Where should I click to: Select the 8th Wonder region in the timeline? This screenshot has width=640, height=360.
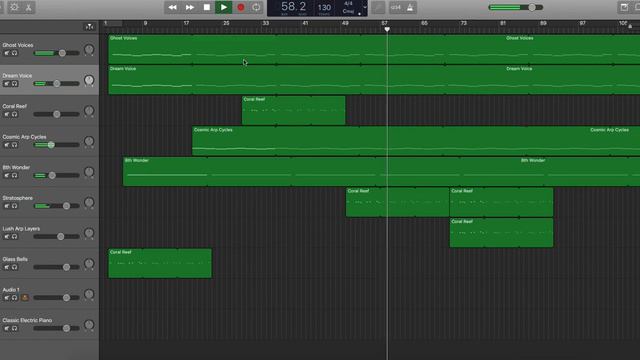click(381, 171)
